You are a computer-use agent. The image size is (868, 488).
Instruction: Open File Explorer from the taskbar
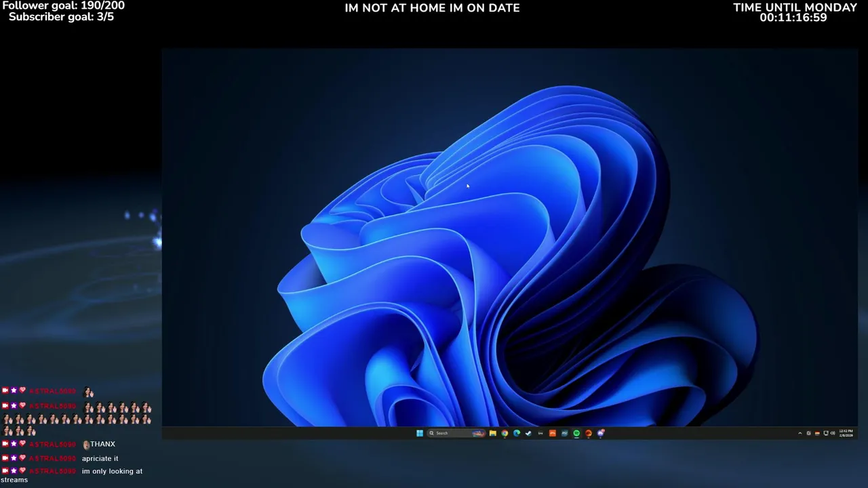(493, 433)
